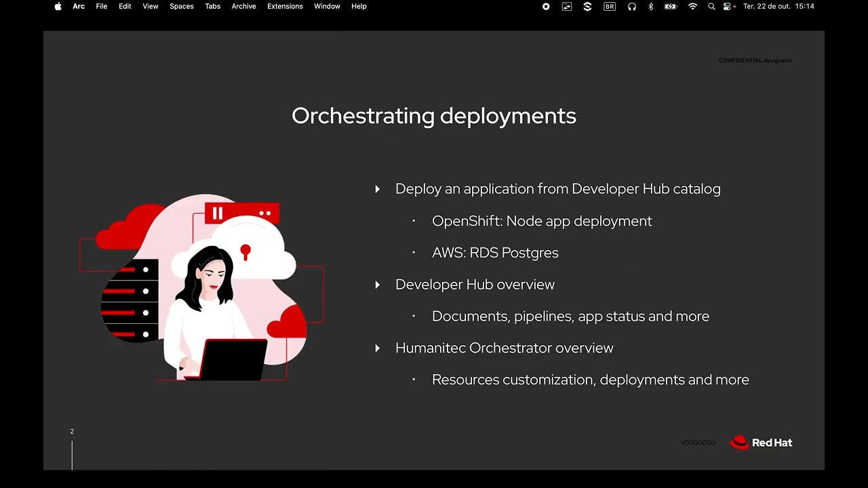Image resolution: width=868 pixels, height=488 pixels.
Task: Click the woman with laptop illustration
Action: 202,288
